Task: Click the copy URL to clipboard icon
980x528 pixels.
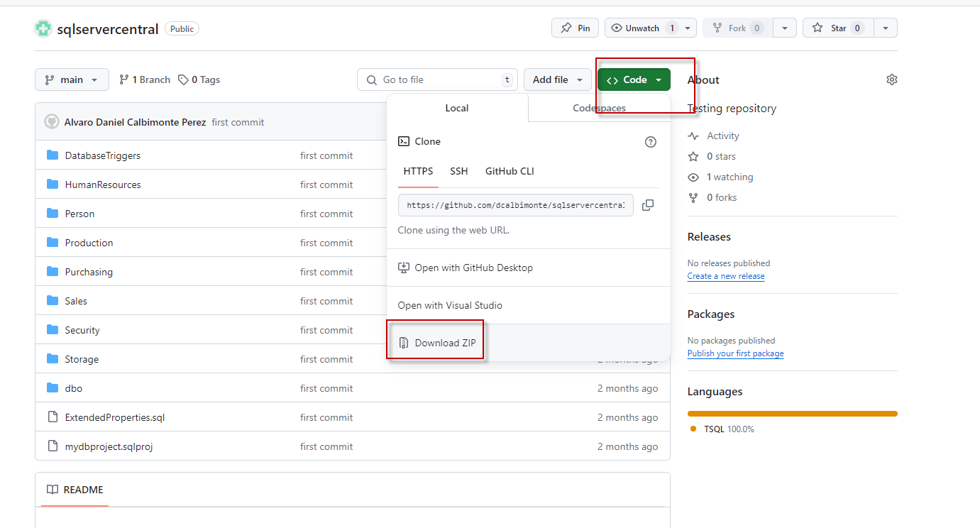Action: [647, 205]
